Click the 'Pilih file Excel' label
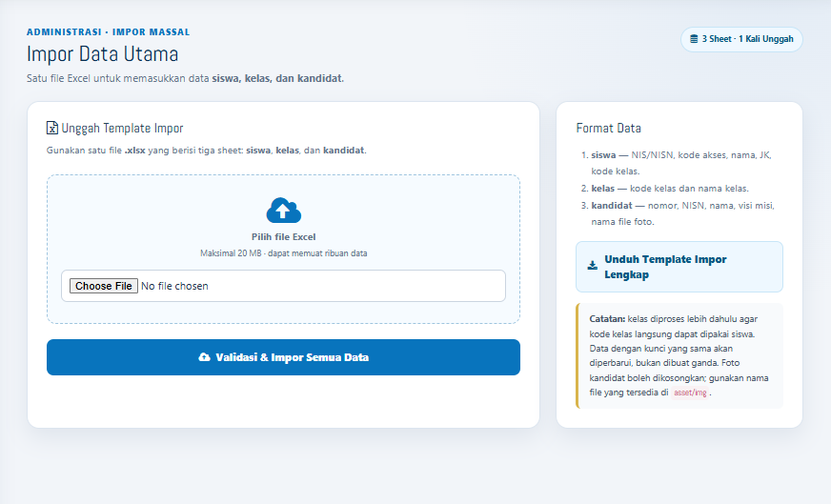The image size is (831, 504). [284, 237]
